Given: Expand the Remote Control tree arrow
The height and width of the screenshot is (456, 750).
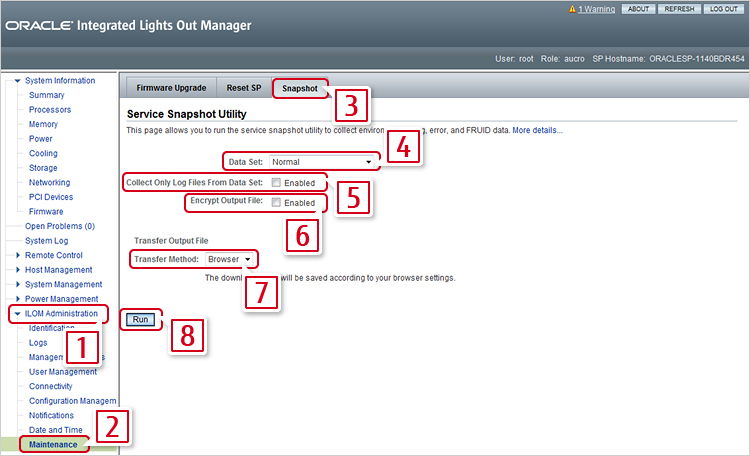Looking at the screenshot, I should [x=17, y=255].
